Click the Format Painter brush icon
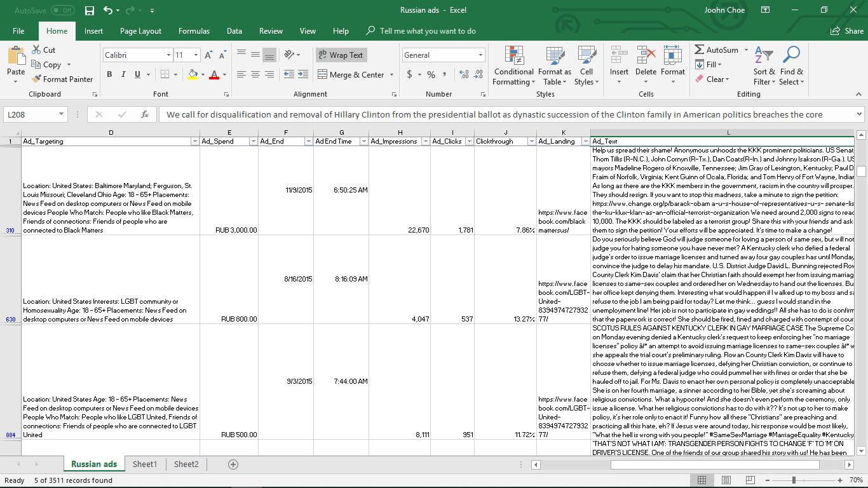 pos(36,79)
